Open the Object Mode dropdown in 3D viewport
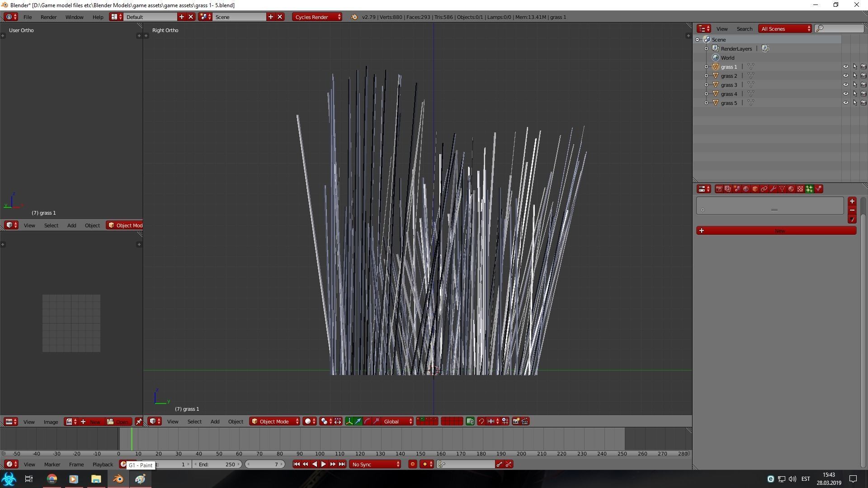The width and height of the screenshot is (868, 488). 274,421
